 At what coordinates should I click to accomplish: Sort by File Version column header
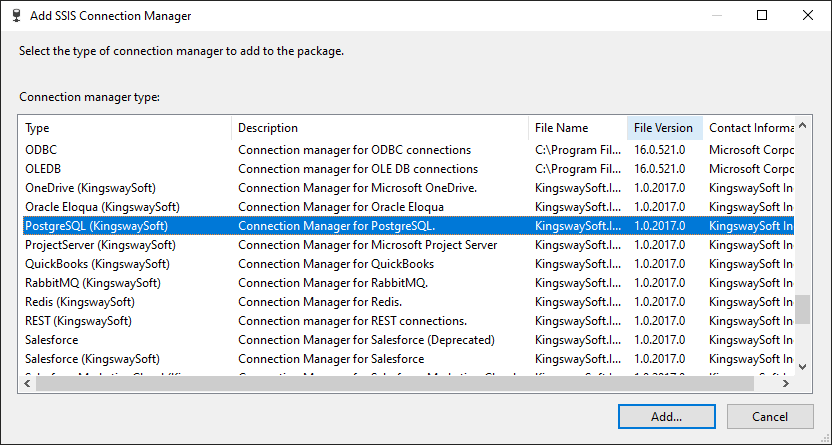(665, 128)
